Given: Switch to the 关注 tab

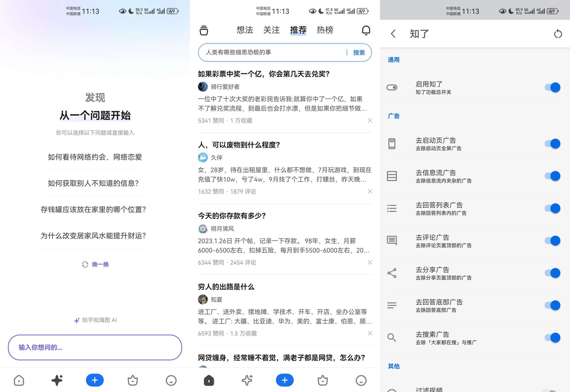Looking at the screenshot, I should (x=271, y=30).
